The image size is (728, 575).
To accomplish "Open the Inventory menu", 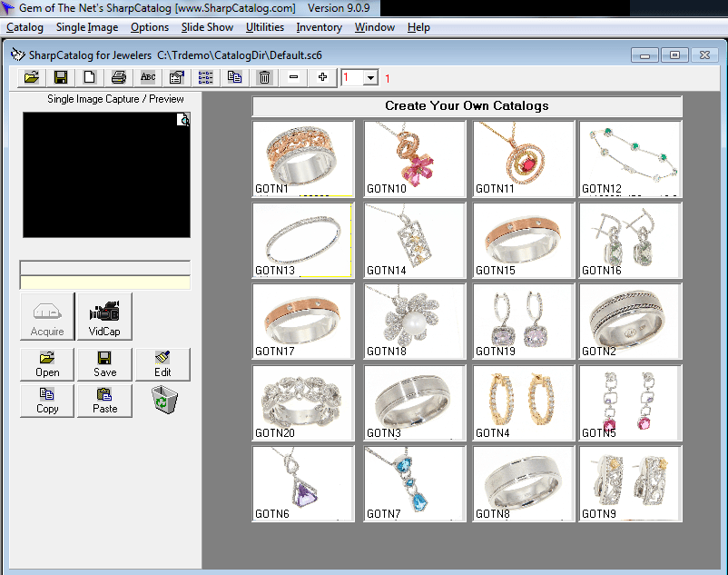I will 319,27.
